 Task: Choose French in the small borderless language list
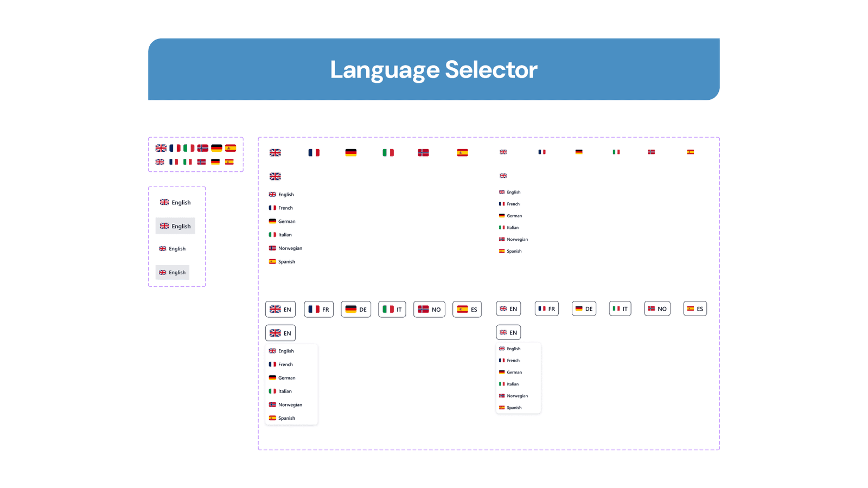coord(509,204)
